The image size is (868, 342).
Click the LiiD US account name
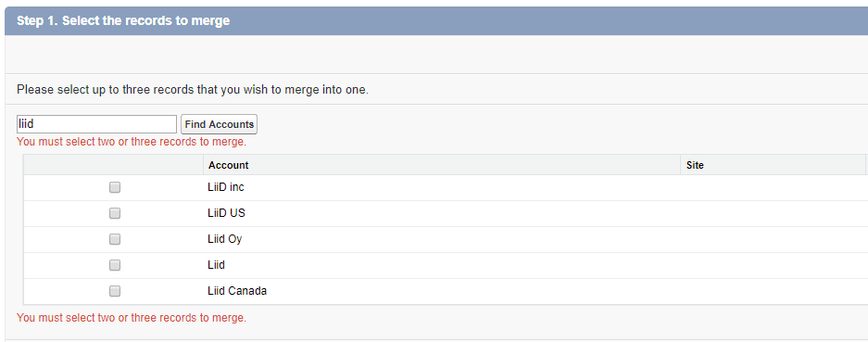[x=226, y=213]
